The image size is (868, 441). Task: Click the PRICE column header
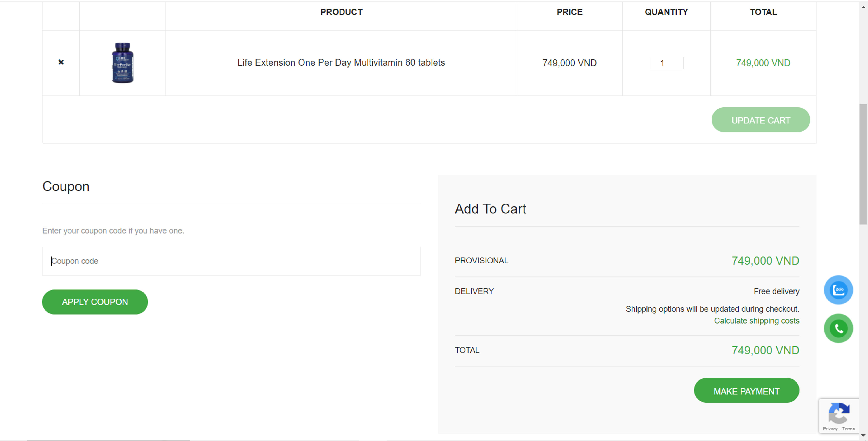(x=569, y=12)
